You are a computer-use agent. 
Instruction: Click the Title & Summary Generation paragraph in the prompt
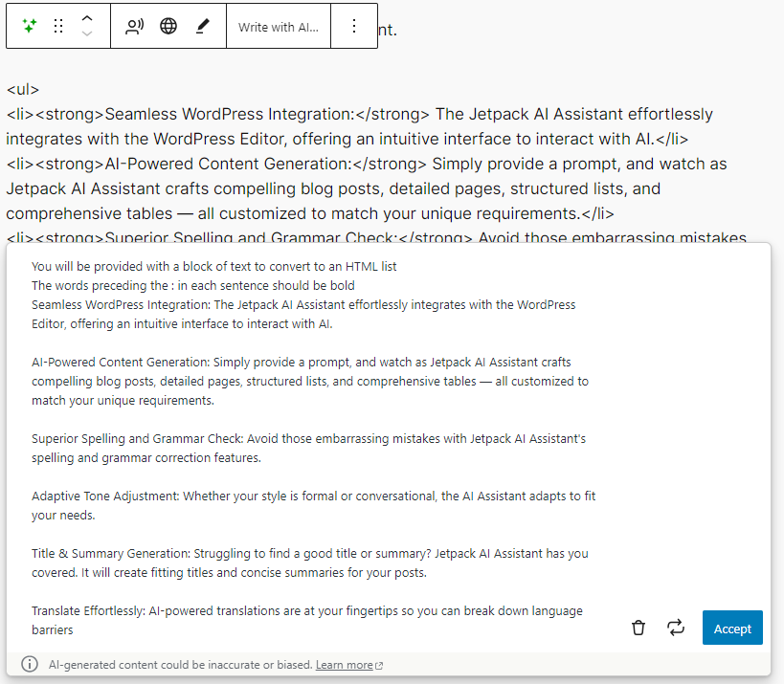(x=309, y=563)
